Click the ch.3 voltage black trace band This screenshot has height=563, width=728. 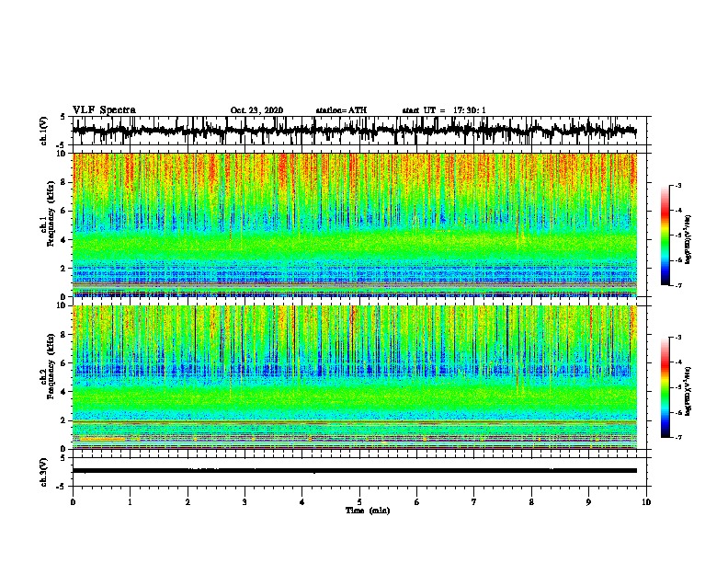coord(355,471)
